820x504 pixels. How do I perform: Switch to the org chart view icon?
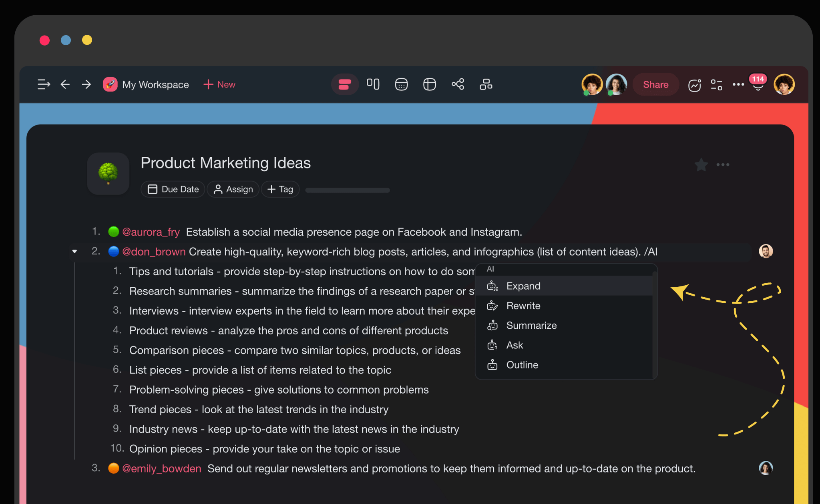pos(486,84)
